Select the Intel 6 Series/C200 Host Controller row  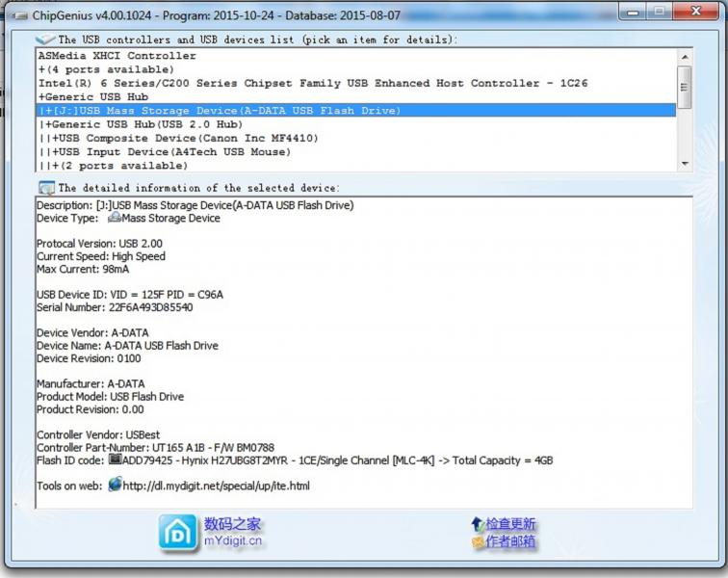pyautogui.click(x=355, y=83)
